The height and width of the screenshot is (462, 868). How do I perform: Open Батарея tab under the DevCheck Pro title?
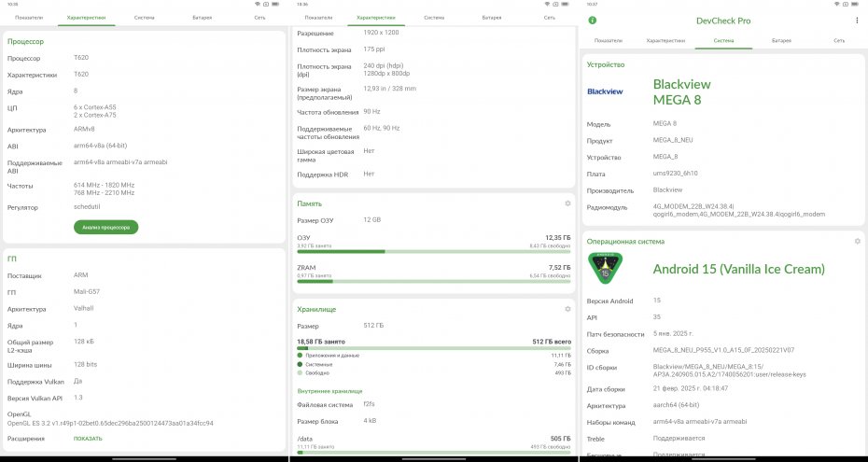pos(781,41)
